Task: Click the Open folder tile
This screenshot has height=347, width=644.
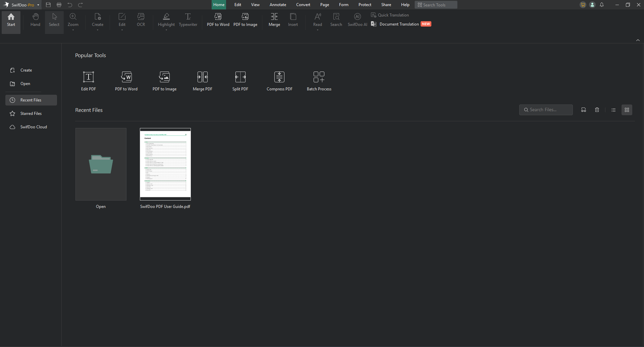Action: [x=101, y=164]
